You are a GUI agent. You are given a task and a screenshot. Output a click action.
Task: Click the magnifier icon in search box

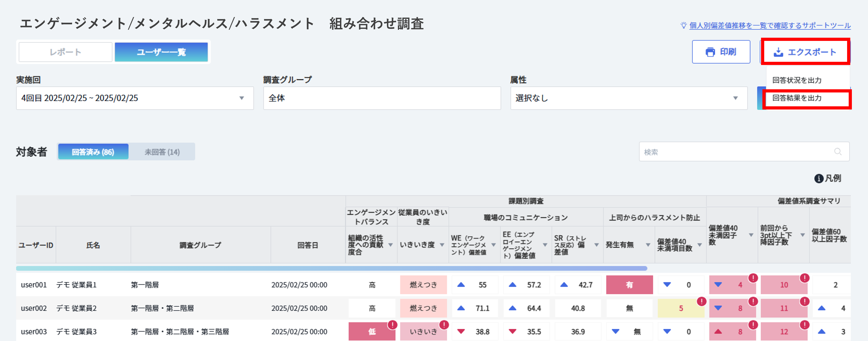(838, 152)
